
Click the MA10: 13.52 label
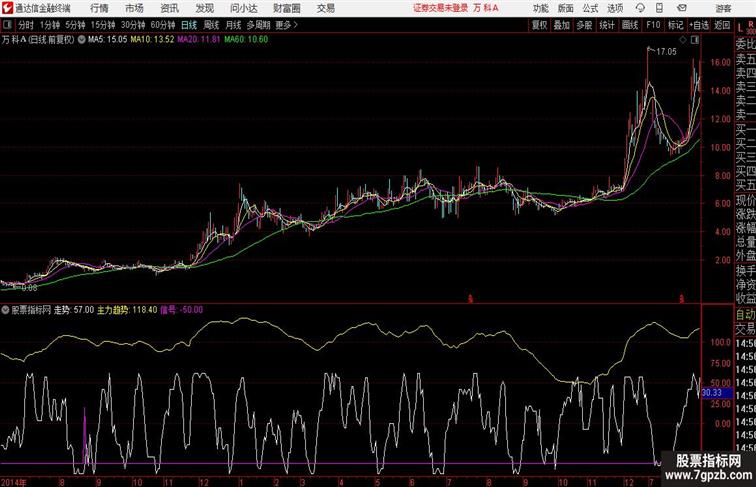point(152,40)
